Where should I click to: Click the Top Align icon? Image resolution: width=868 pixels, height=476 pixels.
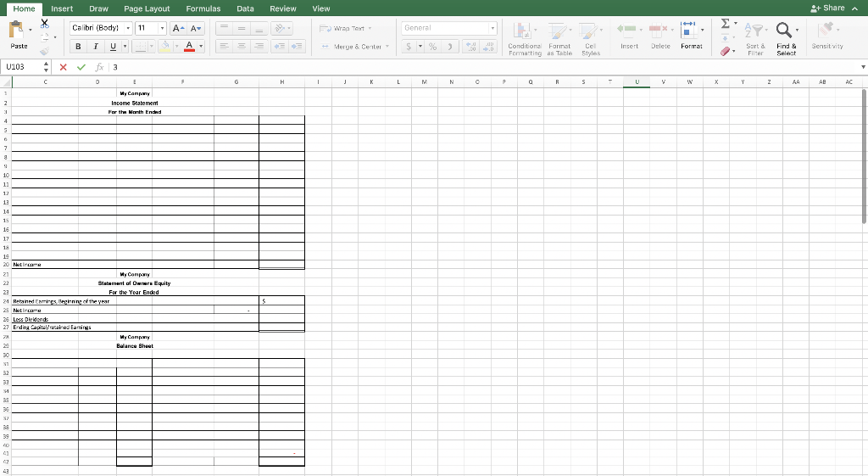[224, 28]
